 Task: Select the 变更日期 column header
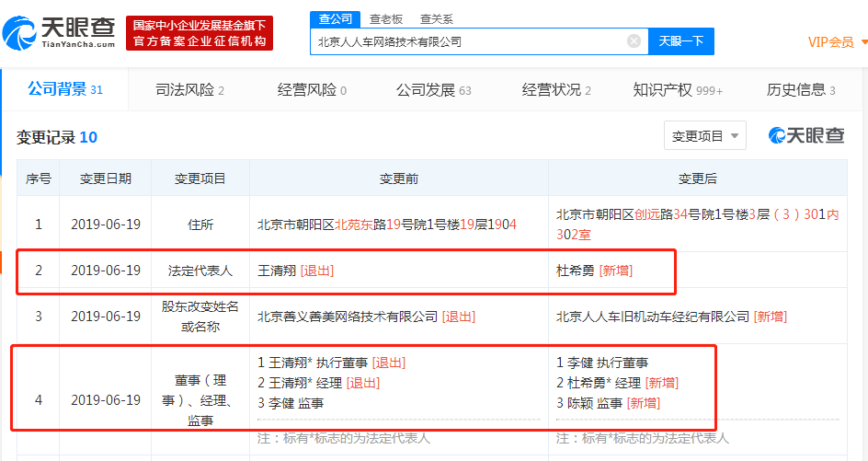105,179
